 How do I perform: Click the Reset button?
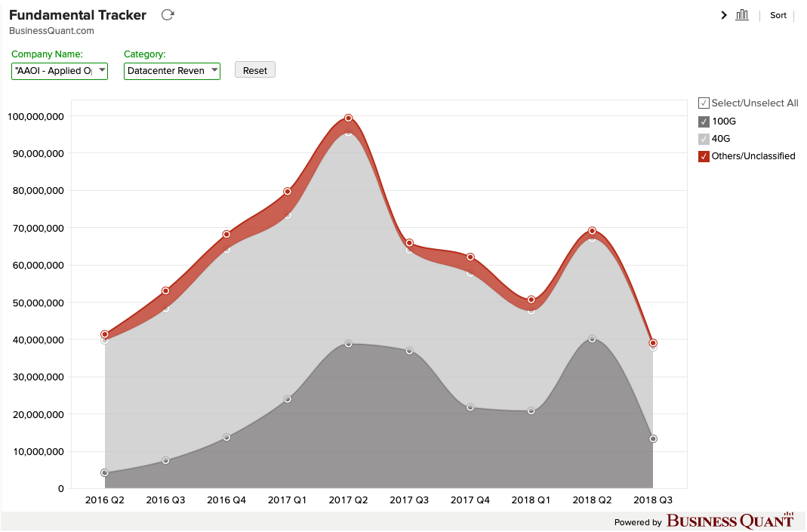tap(254, 70)
